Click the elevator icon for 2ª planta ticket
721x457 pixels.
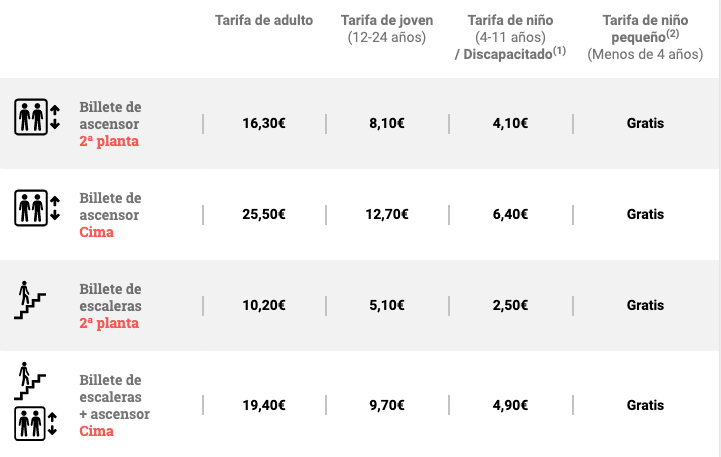click(x=38, y=117)
